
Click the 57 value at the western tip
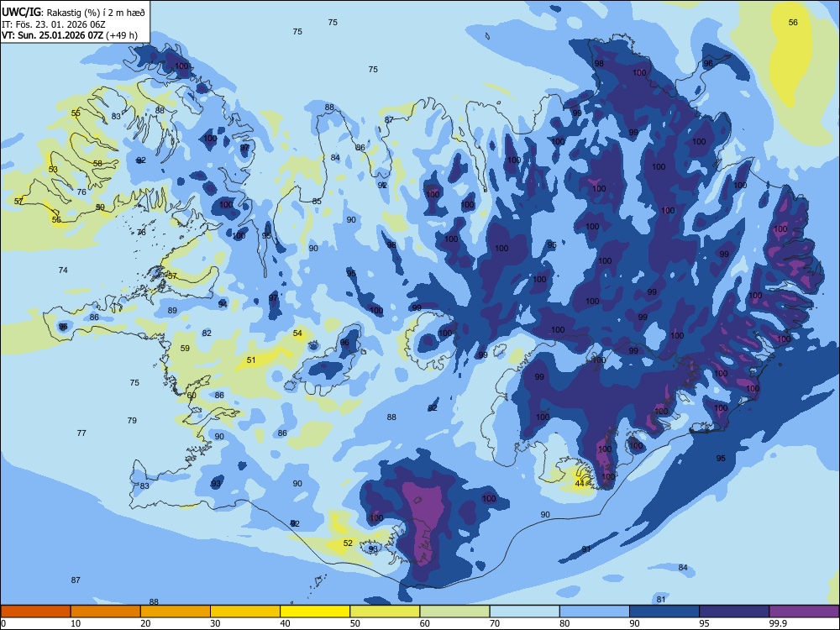click(18, 202)
